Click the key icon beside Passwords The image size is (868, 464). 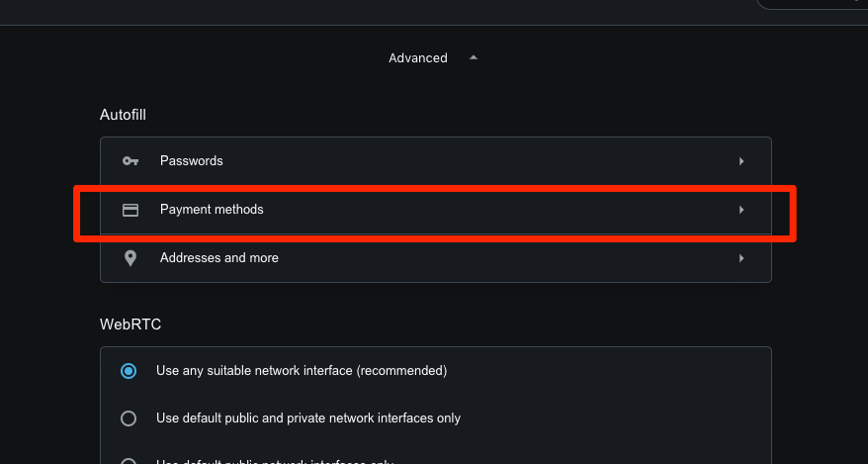(x=130, y=161)
